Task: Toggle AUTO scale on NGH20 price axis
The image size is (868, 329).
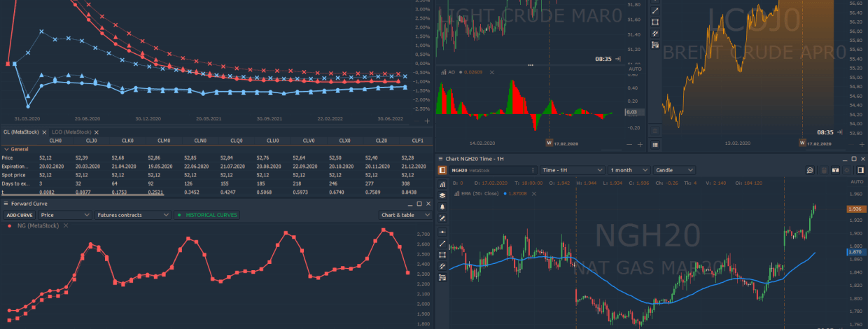Action: point(857,182)
